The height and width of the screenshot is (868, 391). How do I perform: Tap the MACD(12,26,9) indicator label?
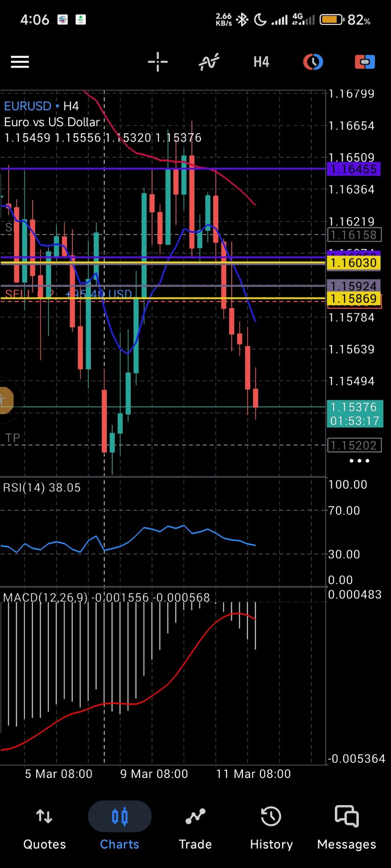click(x=45, y=598)
